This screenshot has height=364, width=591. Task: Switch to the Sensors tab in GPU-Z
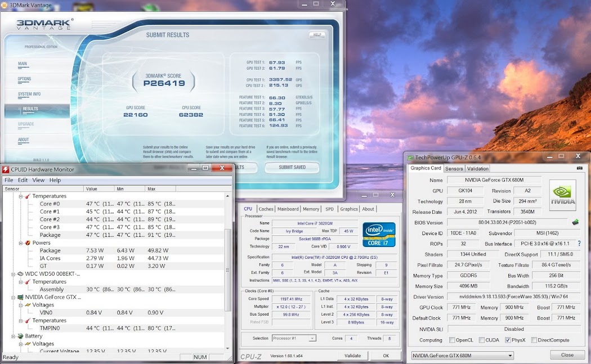[454, 168]
